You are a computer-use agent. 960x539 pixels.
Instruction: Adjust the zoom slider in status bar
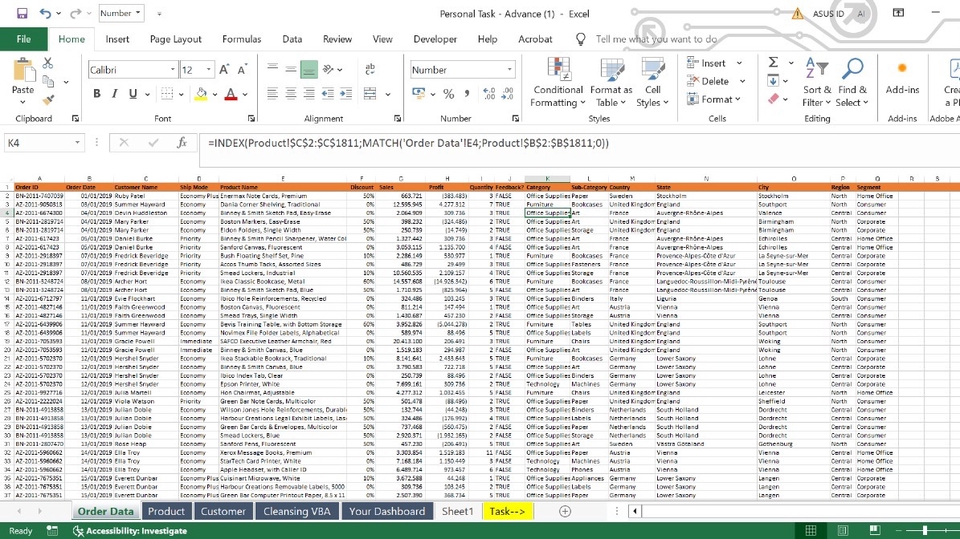point(924,530)
